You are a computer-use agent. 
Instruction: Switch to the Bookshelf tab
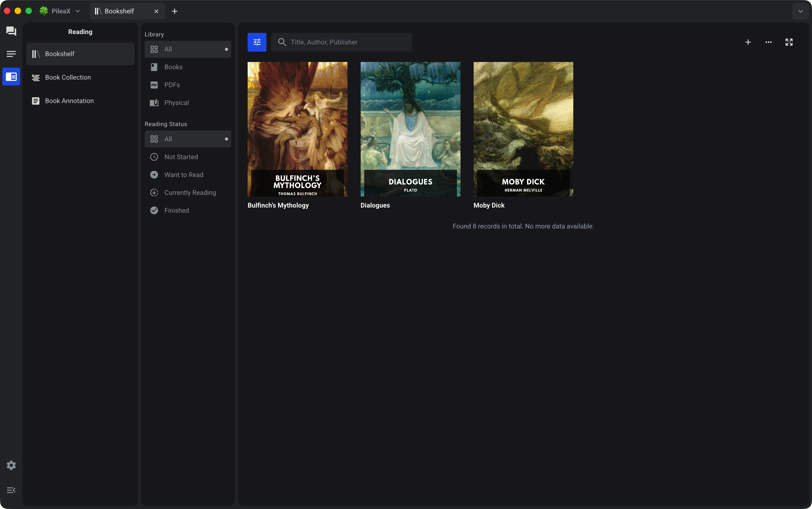(127, 11)
